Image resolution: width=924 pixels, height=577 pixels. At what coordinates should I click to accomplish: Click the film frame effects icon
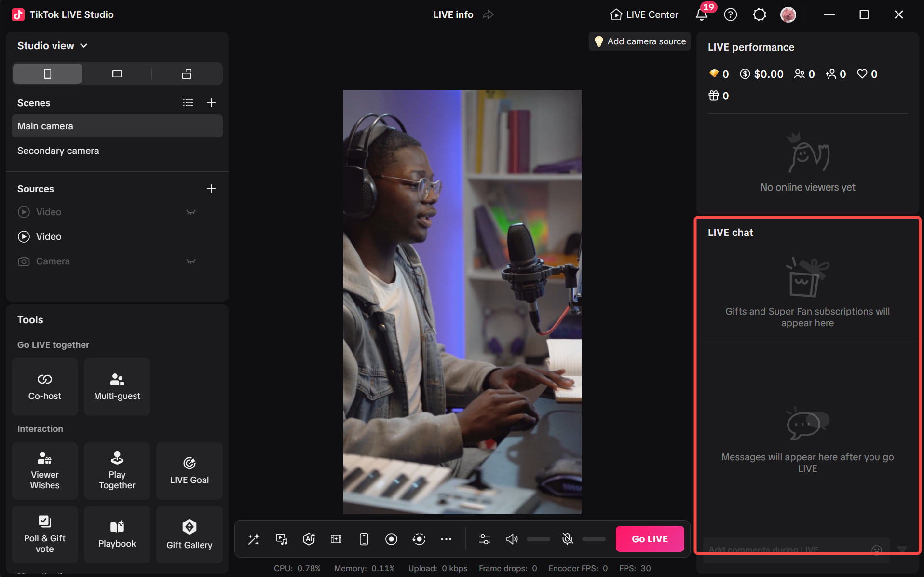(x=336, y=539)
